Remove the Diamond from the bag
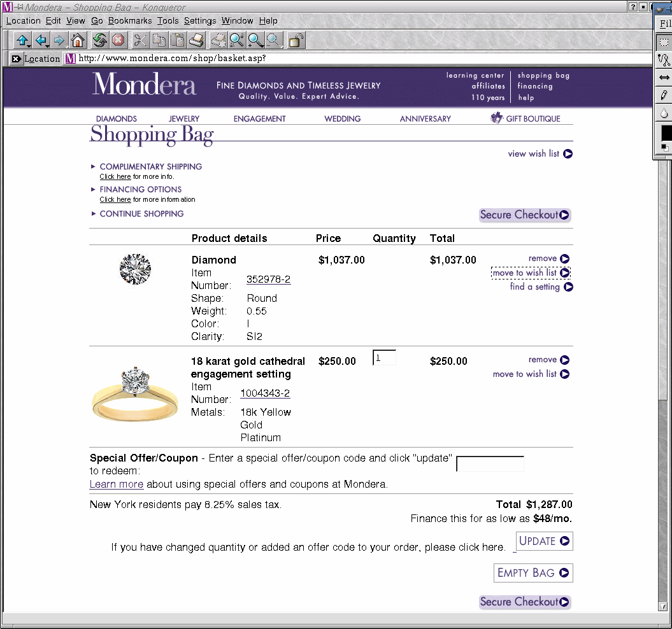 [549, 258]
